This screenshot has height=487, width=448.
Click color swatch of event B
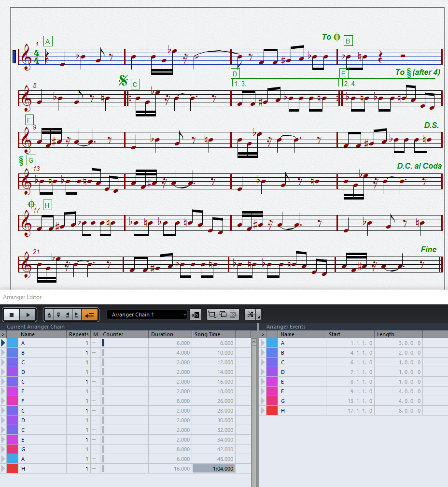272,353
